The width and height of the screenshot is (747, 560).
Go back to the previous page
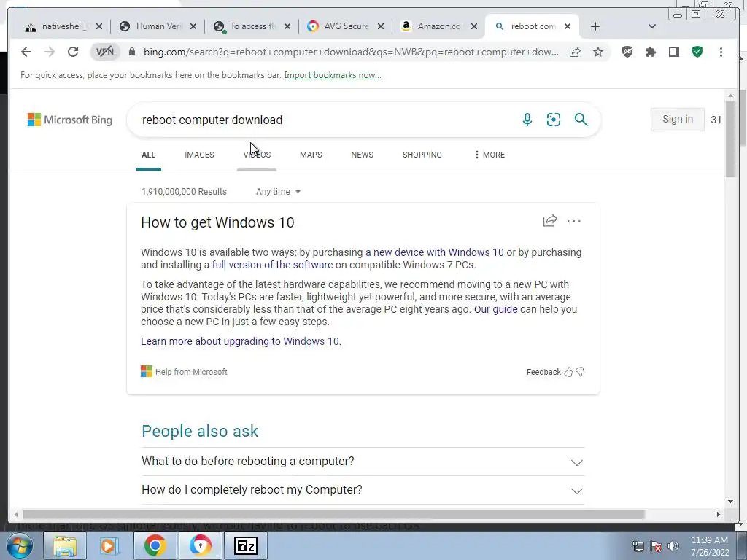pyautogui.click(x=26, y=52)
